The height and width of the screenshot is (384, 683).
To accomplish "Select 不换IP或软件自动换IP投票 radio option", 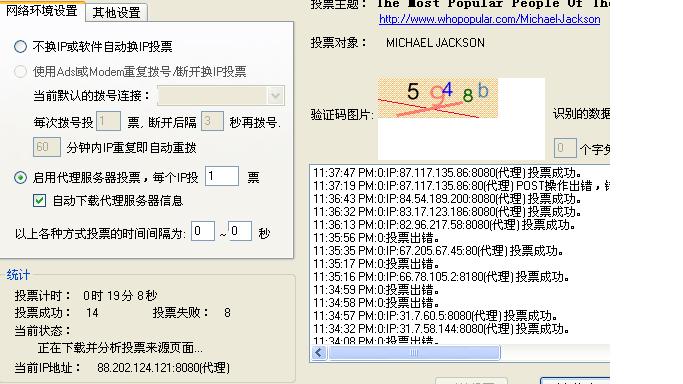I will (20, 47).
